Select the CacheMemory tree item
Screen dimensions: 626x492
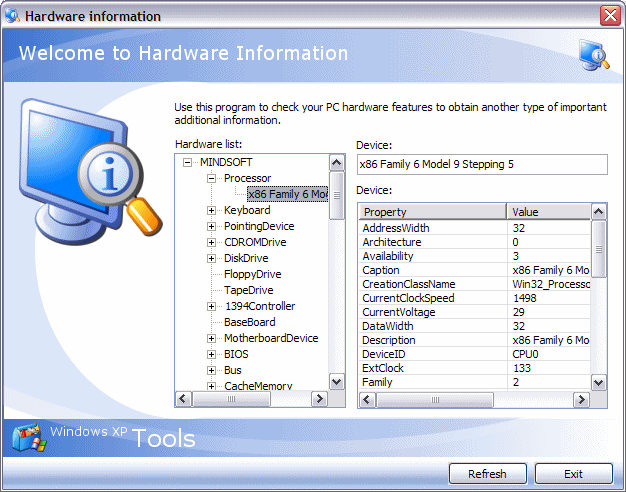tap(258, 386)
